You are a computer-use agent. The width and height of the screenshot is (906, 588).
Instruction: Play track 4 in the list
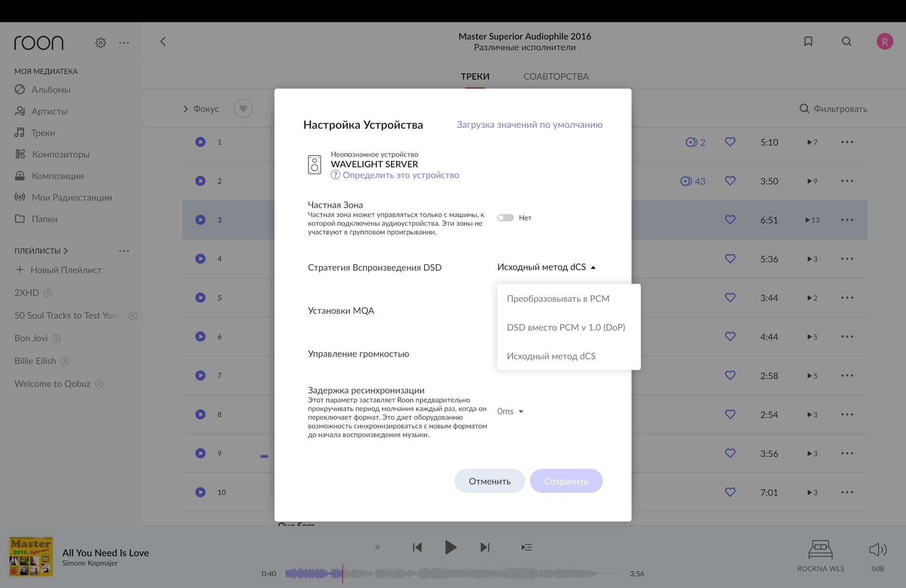201,258
